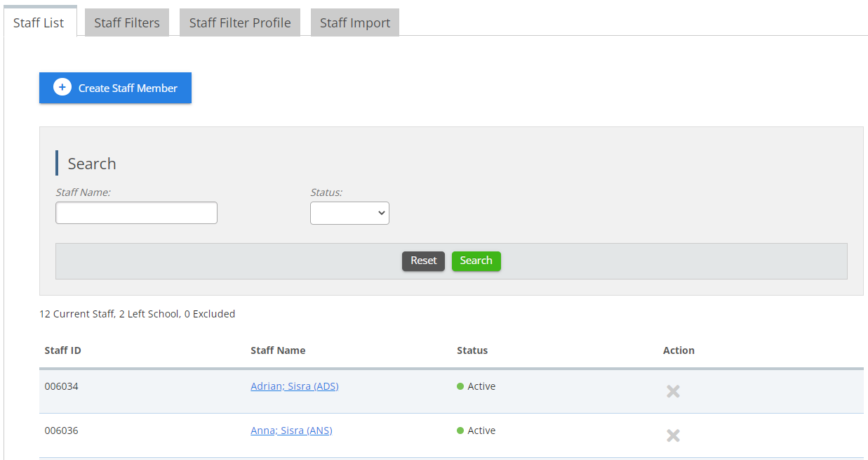Image resolution: width=868 pixels, height=460 pixels.
Task: Click the Action column header
Action: tap(679, 350)
